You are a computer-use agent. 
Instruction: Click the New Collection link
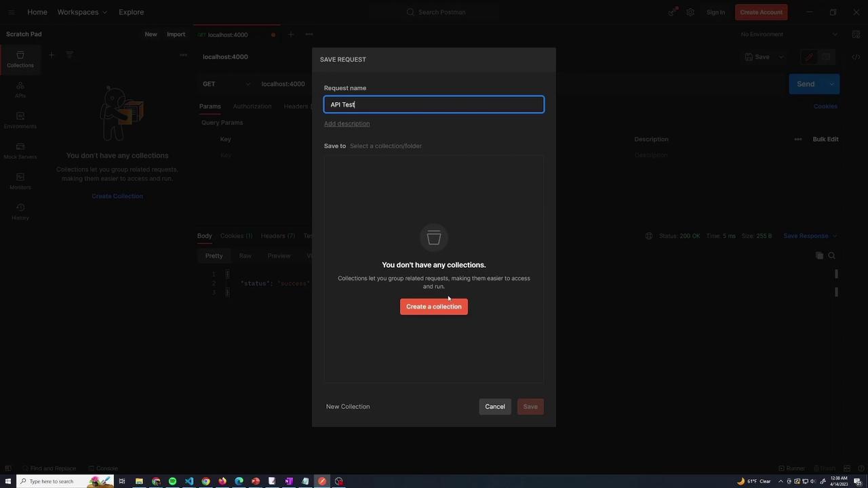click(348, 407)
